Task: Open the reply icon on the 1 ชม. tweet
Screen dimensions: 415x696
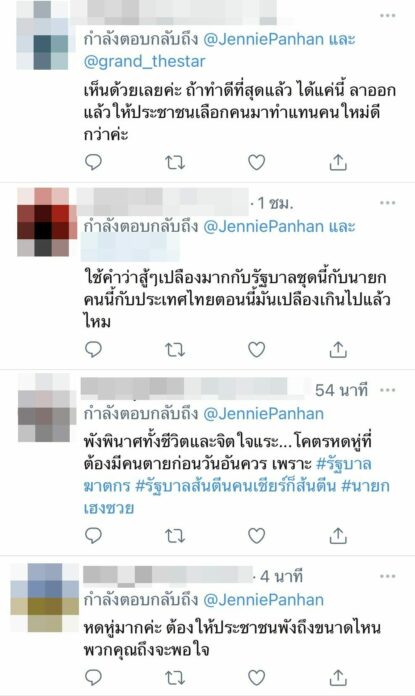Action: (x=93, y=350)
